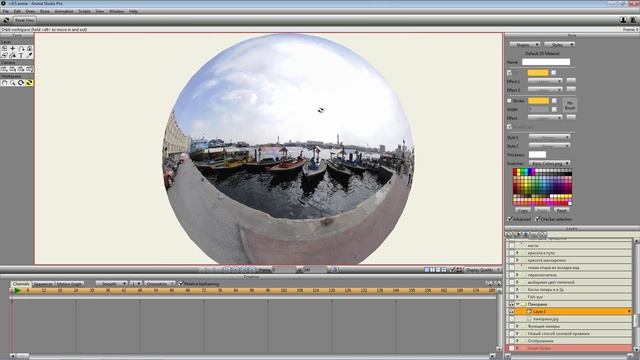
Task: Select the Insert Text 'T' tool
Action: coord(21,55)
